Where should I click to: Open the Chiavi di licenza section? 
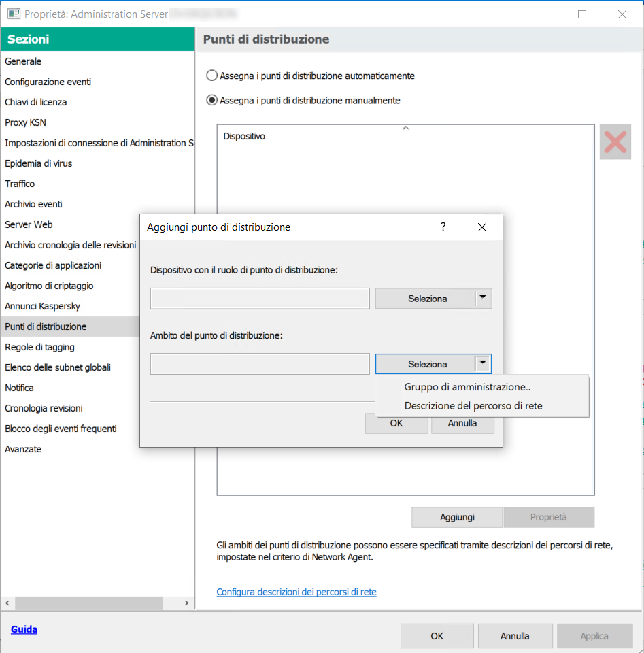(97, 102)
